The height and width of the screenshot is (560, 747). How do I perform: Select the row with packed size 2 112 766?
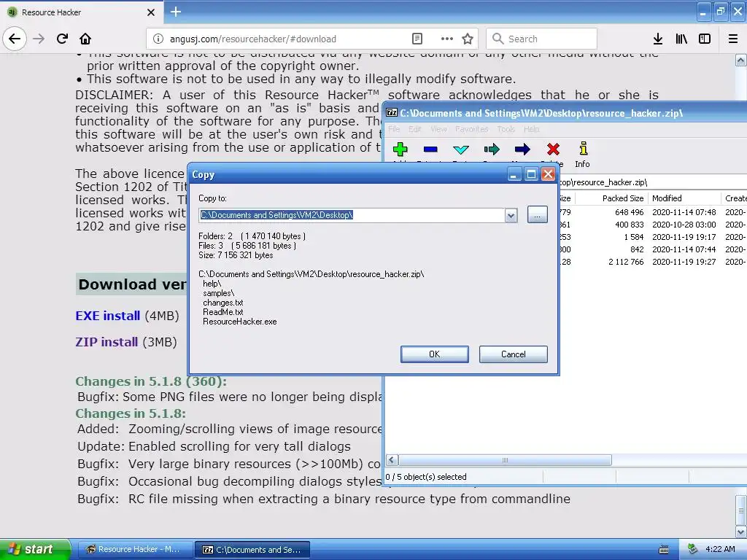[651, 262]
